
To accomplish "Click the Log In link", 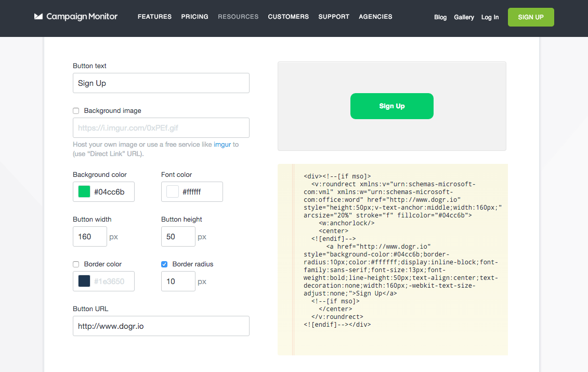I will point(490,17).
